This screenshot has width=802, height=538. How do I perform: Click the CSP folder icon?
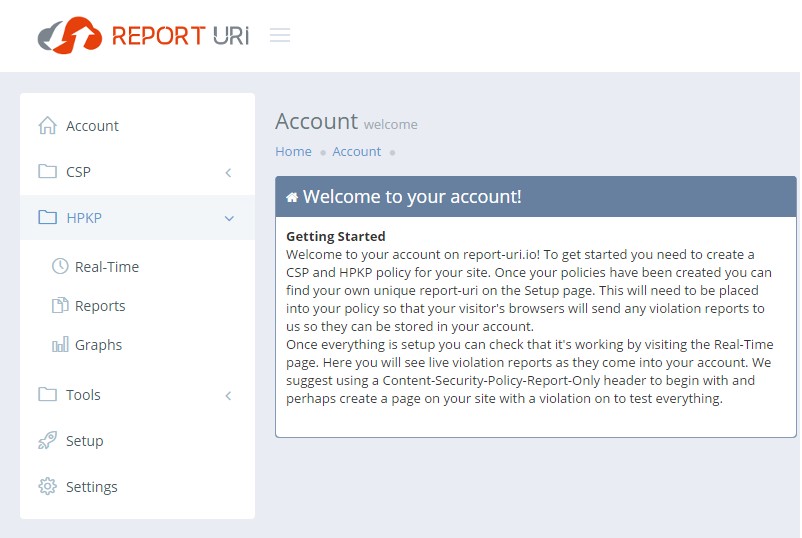(48, 171)
